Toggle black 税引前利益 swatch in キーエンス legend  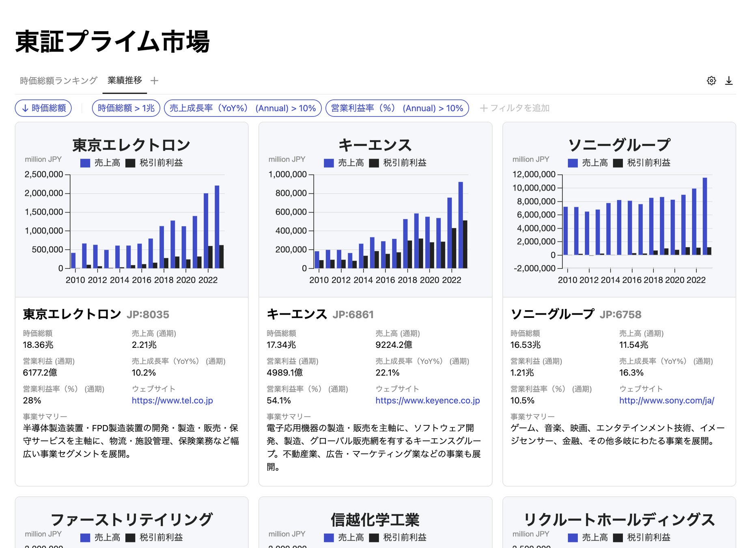374,163
